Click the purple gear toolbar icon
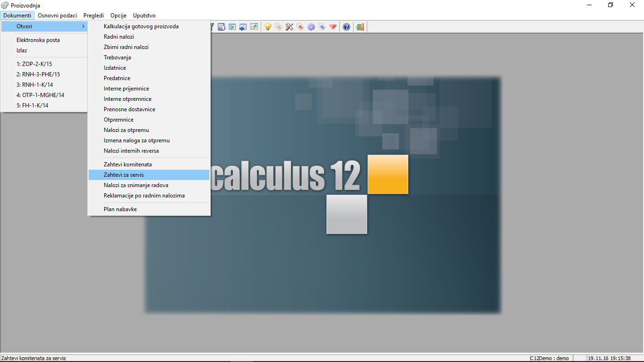 (311, 27)
